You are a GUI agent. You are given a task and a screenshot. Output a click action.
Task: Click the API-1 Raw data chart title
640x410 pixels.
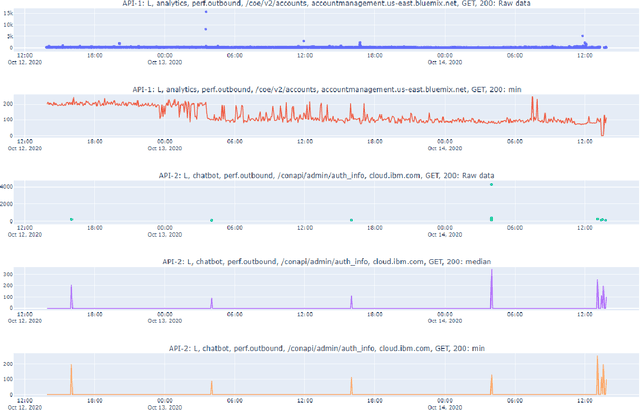tap(326, 4)
